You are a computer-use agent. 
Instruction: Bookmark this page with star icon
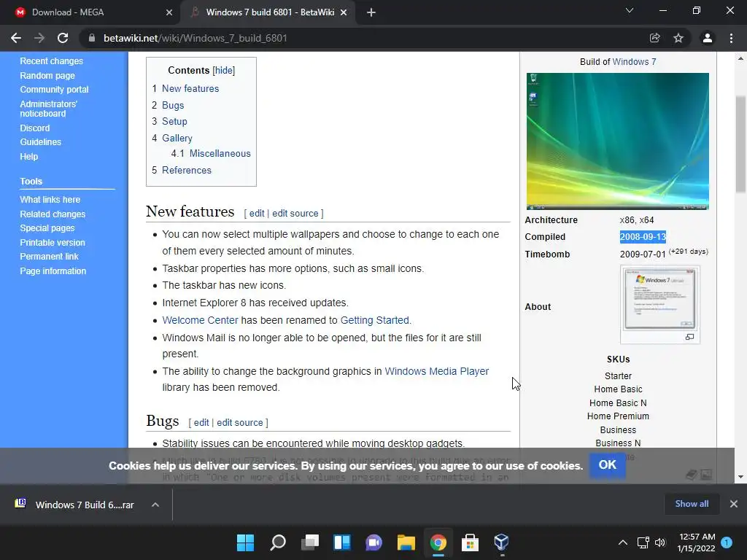[678, 38]
